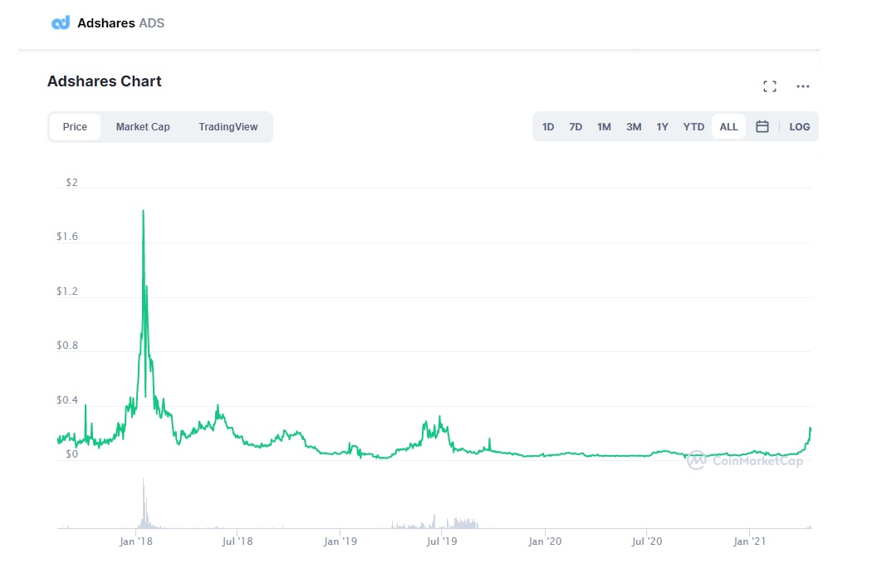Screen dimensions: 877x588
Task: Enter fullscreen chart mode
Action: click(x=770, y=86)
